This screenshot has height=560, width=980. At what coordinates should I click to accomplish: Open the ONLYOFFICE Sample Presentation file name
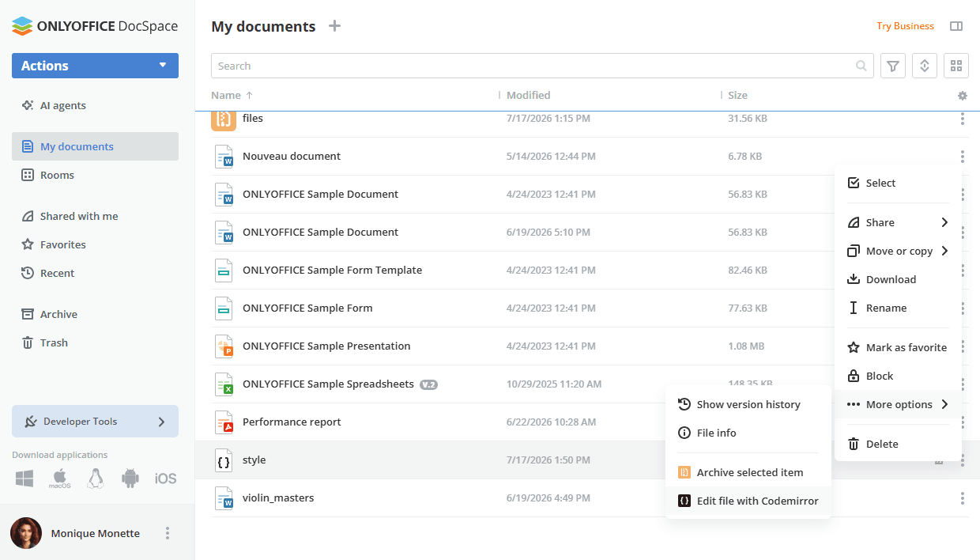[x=326, y=346]
